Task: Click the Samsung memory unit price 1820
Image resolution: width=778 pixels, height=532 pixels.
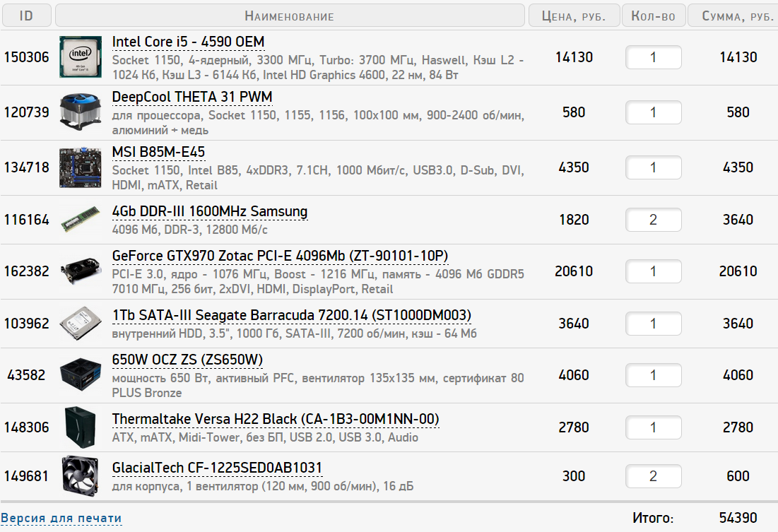Action: [574, 219]
